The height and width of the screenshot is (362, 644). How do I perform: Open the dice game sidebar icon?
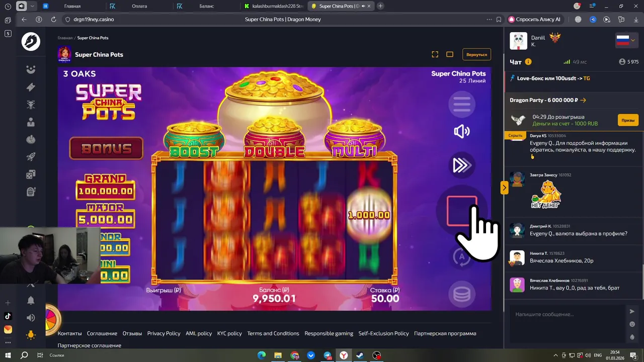[31, 174]
